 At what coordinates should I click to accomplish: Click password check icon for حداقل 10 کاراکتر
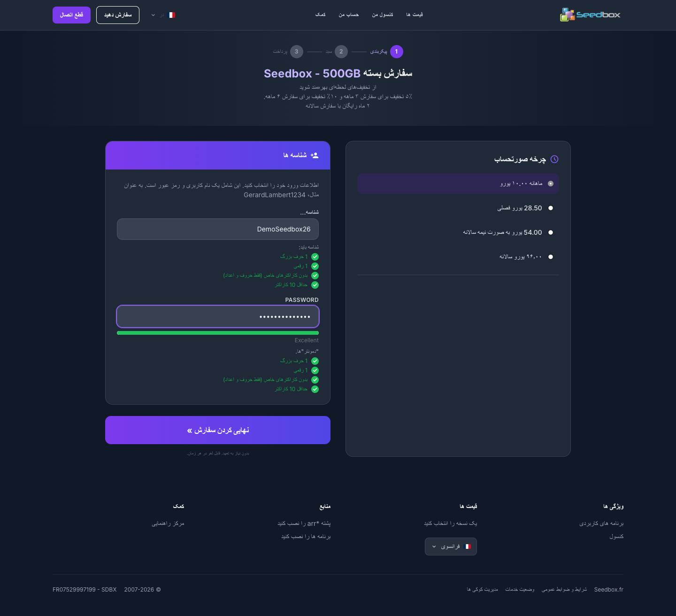(x=315, y=389)
